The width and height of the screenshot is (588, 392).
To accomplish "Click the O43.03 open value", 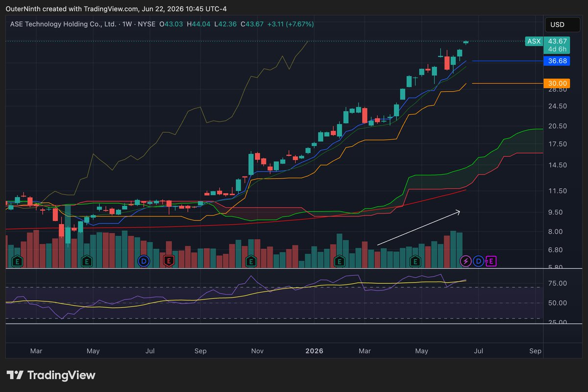I will [x=170, y=24].
